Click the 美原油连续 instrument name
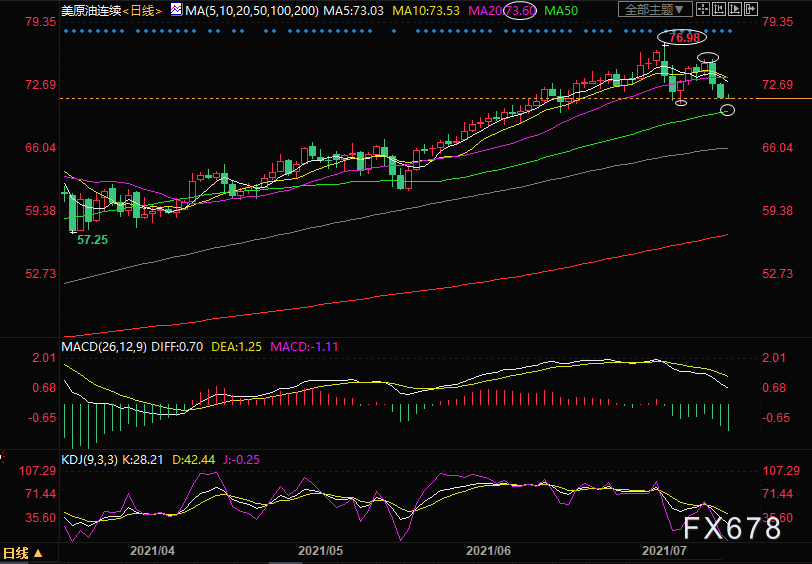Screen dimensions: 812x564 tap(91, 10)
